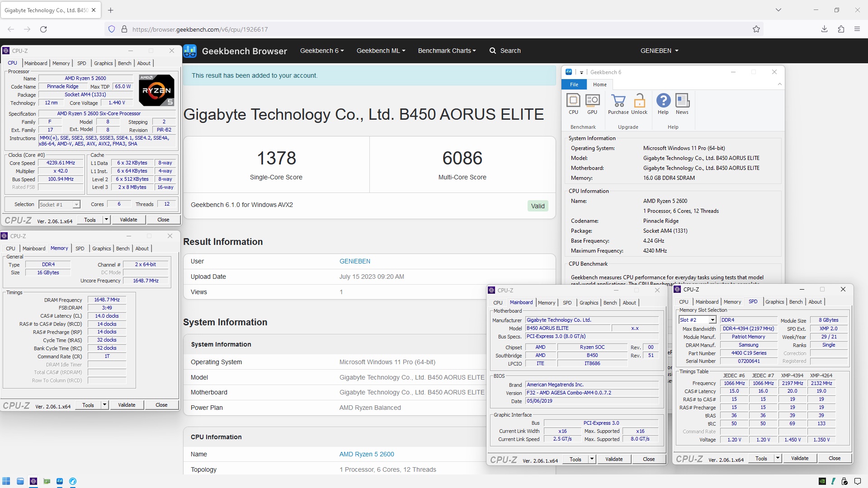This screenshot has width=868, height=488.
Task: Click the green graphics card taskbar icon
Action: tap(47, 481)
